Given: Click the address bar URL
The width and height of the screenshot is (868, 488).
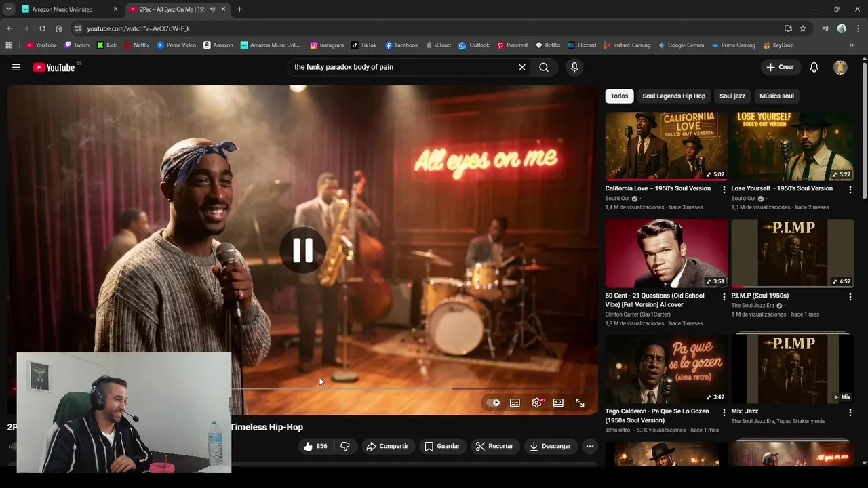Looking at the screenshot, I should [x=138, y=28].
